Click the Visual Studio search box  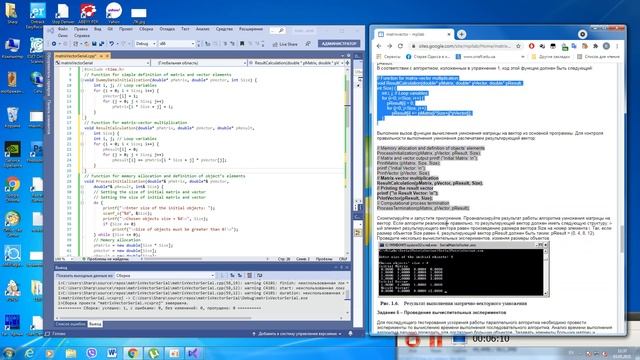pos(278,30)
